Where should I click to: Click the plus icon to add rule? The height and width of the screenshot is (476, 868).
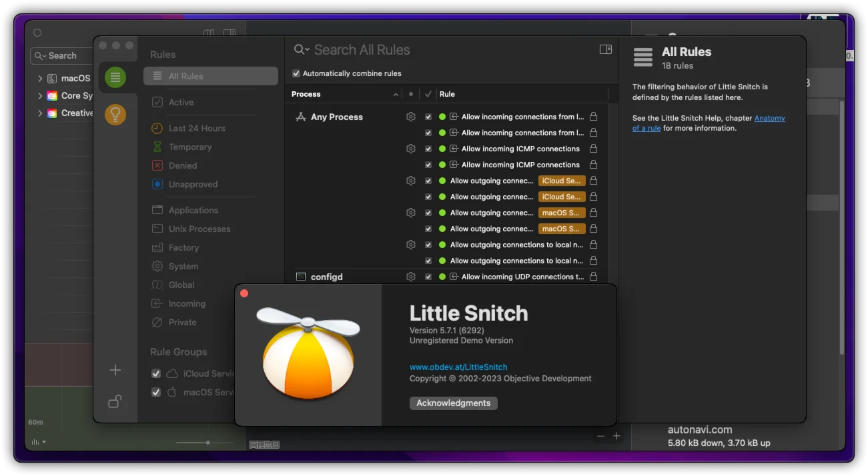click(x=115, y=370)
